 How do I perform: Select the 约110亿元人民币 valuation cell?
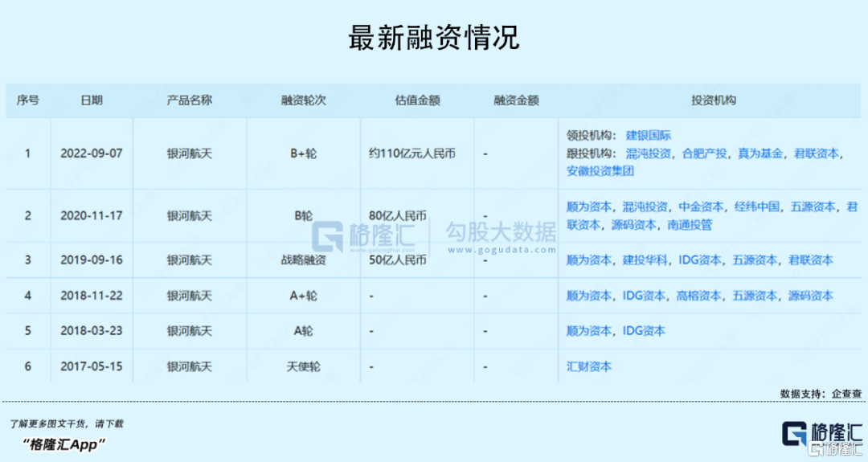pyautogui.click(x=412, y=153)
